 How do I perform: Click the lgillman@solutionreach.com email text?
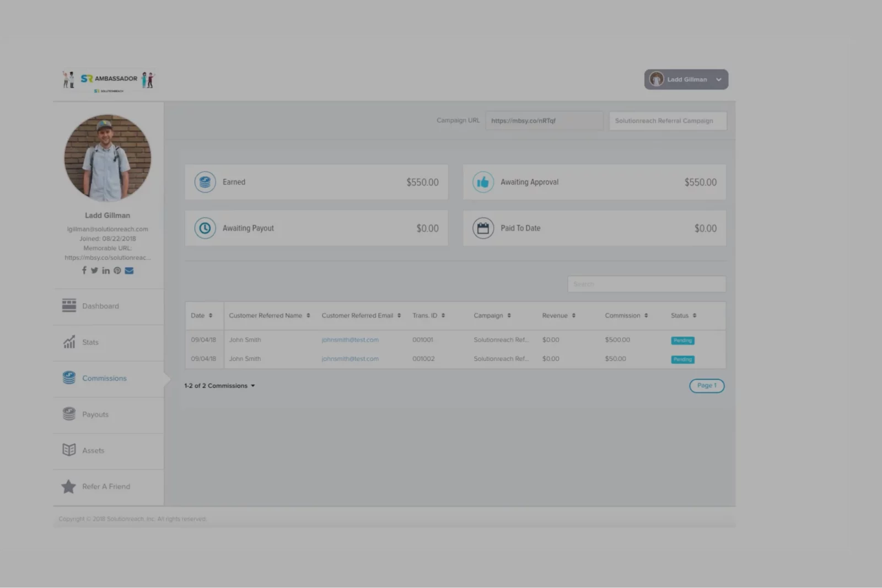tap(107, 229)
